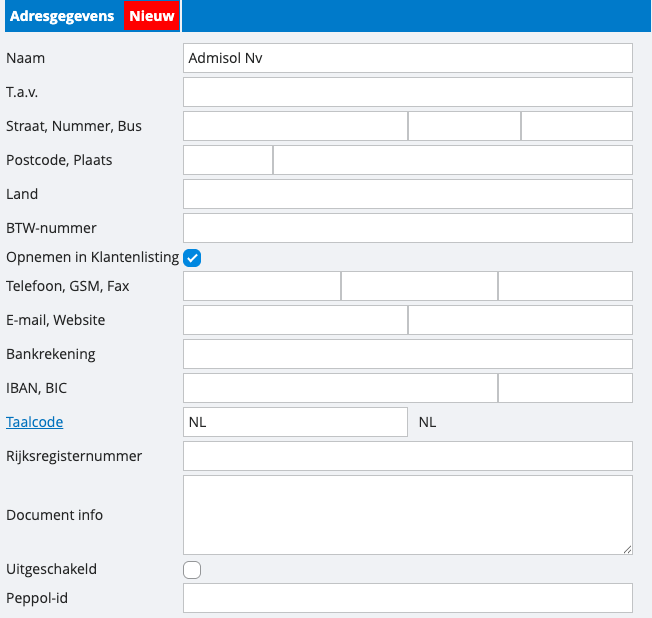Click the Naam field containing Admisol Nv
Screen dimensions: 652x618
(x=408, y=58)
